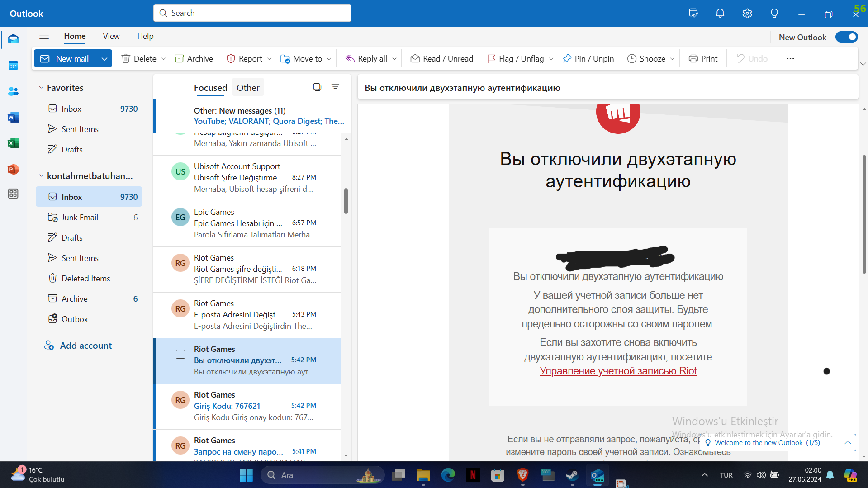This screenshot has width=868, height=488.
Task: Select the Focused inbox tab
Action: pyautogui.click(x=210, y=88)
